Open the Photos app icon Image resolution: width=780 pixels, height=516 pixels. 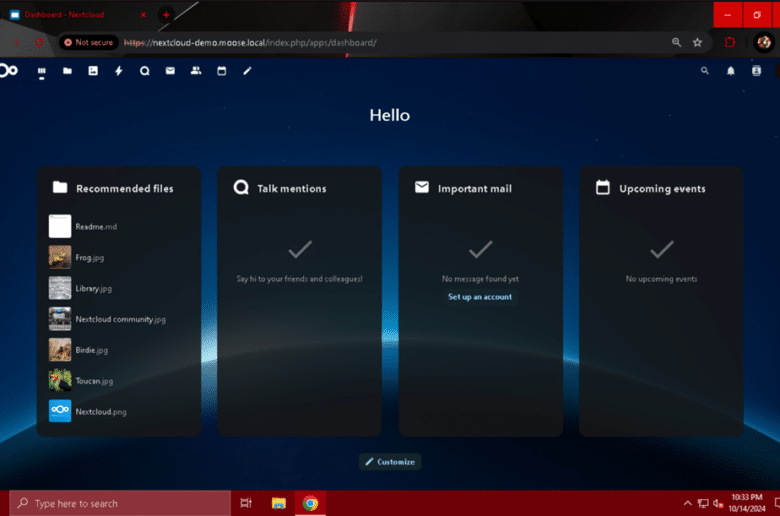click(93, 71)
